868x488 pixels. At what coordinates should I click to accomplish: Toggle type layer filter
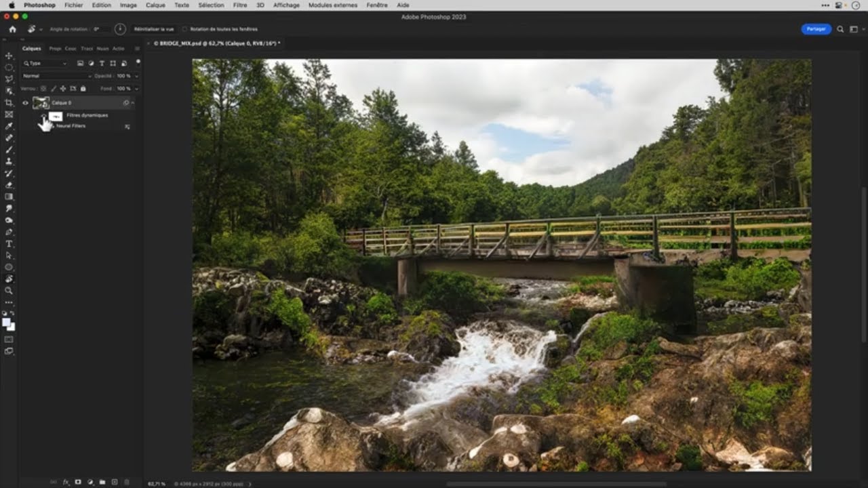click(x=102, y=63)
